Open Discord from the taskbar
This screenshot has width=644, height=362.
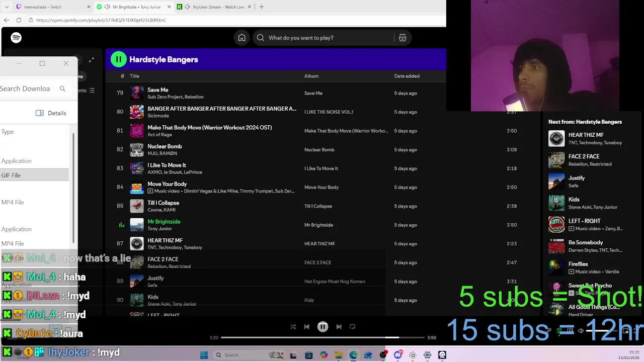[x=398, y=355]
